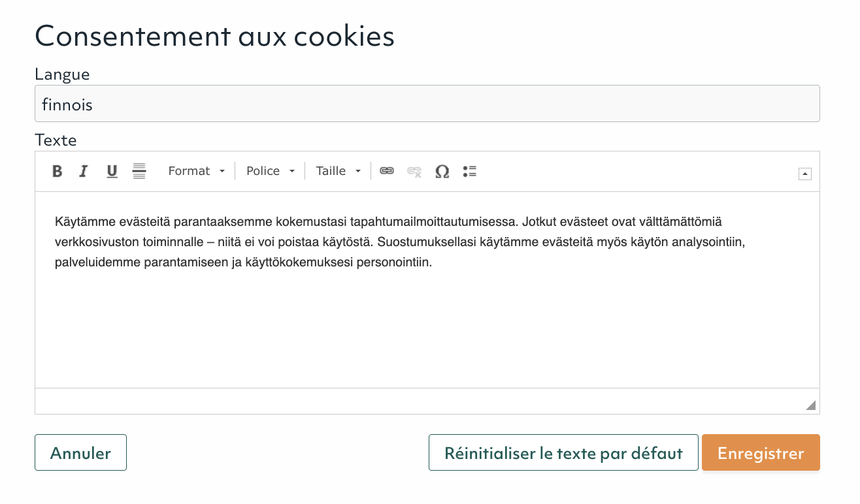The height and width of the screenshot is (504, 860).
Task: Save changes with the Enregistrer button
Action: click(761, 453)
